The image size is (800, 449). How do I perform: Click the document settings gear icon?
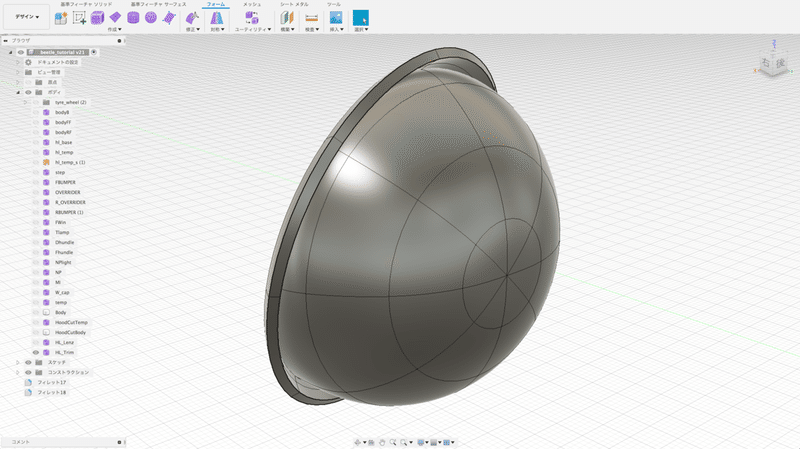click(29, 62)
